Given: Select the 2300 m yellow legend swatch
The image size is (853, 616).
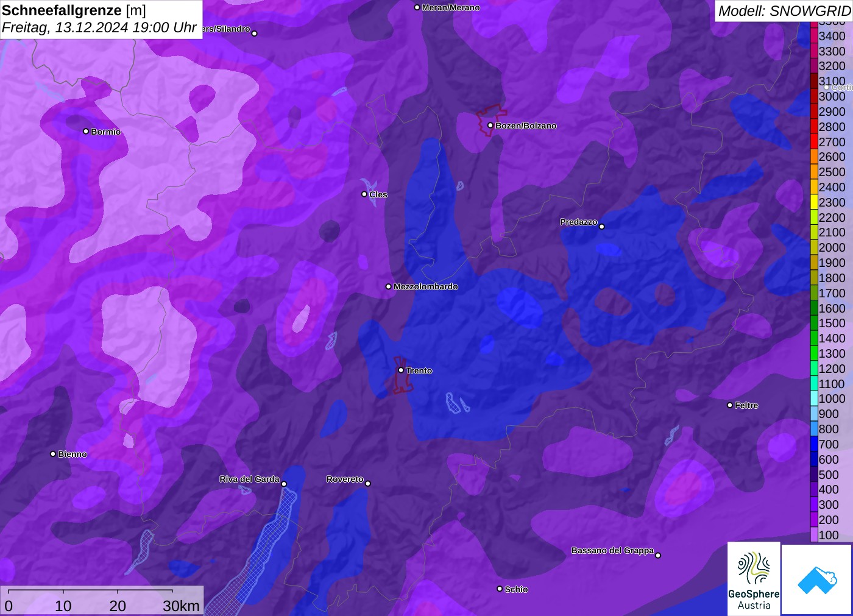Looking at the screenshot, I should pyautogui.click(x=814, y=202).
